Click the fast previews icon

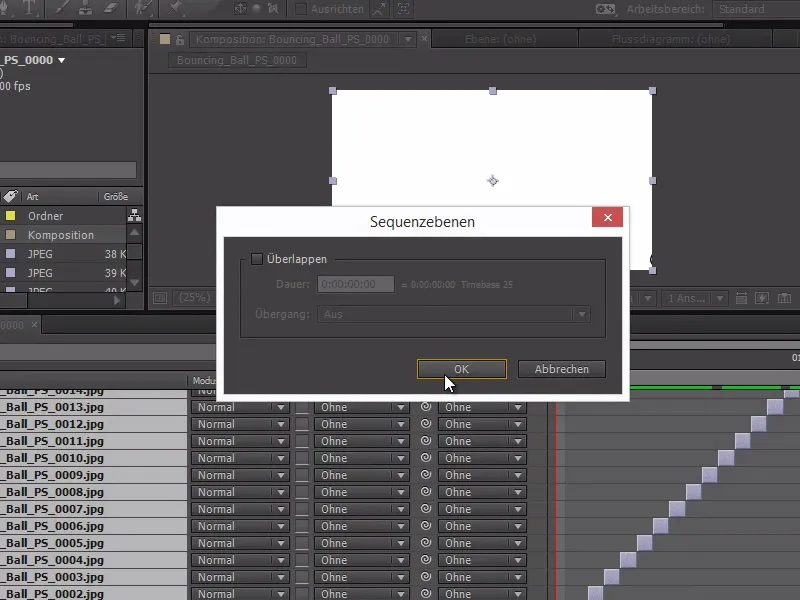(x=762, y=298)
